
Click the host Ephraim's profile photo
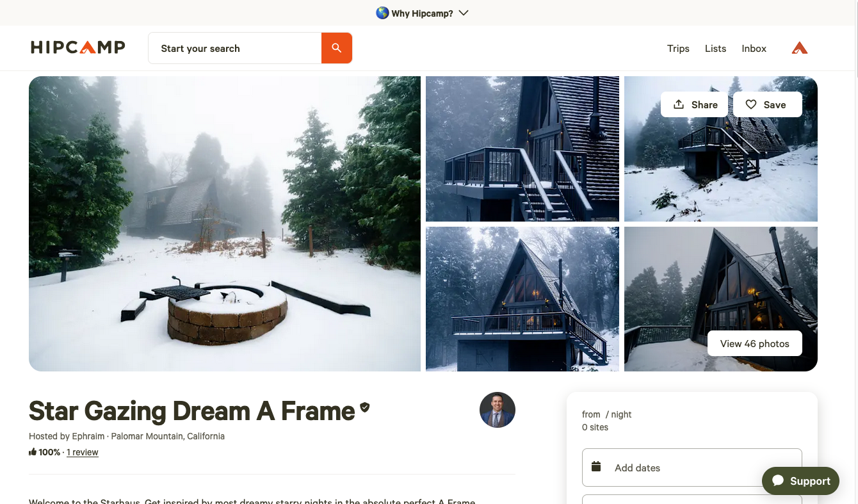497,410
